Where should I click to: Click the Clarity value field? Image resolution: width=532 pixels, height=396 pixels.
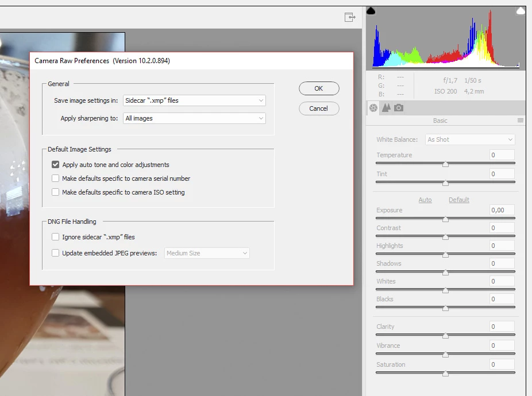coord(502,327)
